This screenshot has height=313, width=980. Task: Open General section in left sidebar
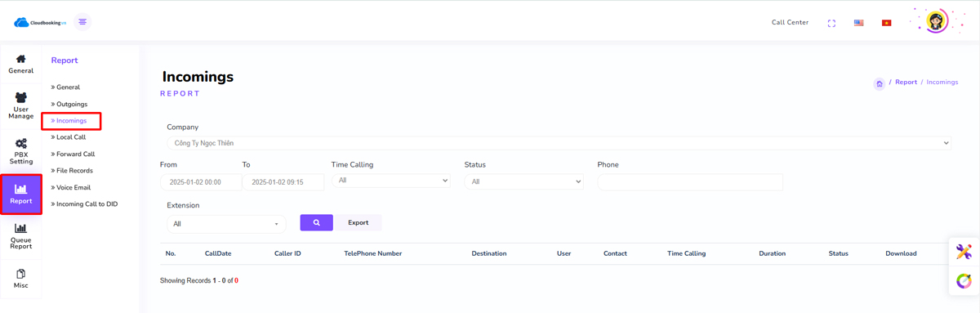21,65
